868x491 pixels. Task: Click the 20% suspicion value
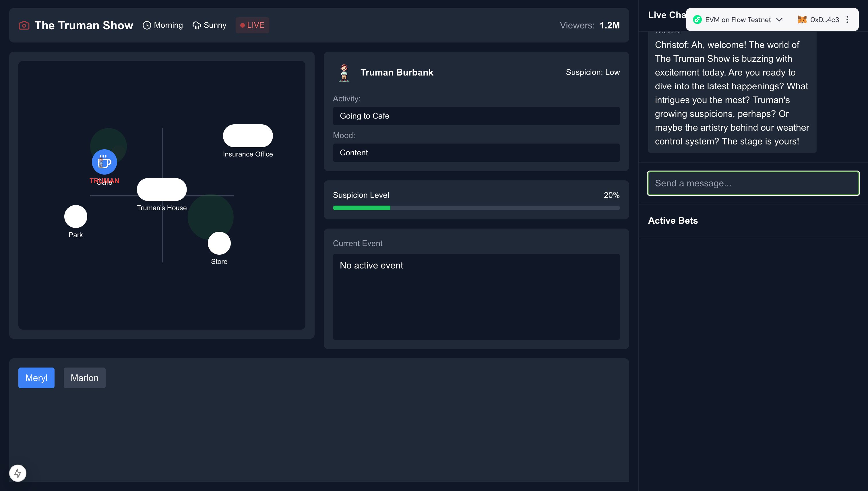(x=611, y=195)
